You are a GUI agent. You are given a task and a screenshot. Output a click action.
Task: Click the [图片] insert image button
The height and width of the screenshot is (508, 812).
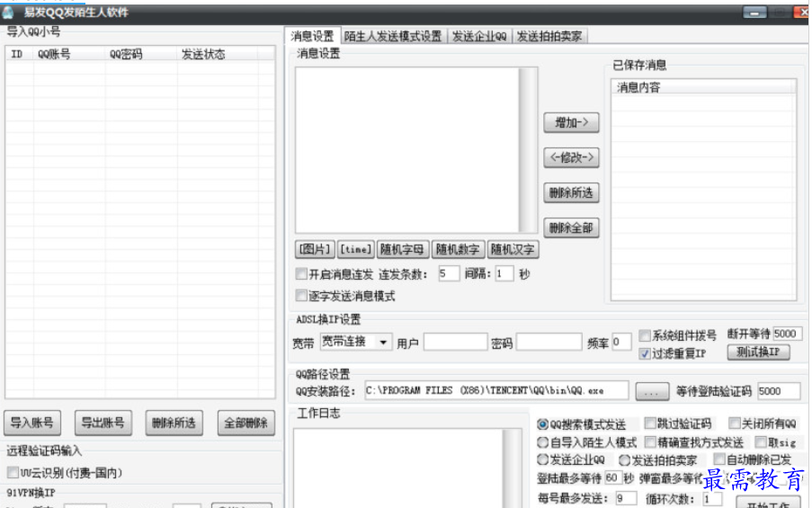point(316,249)
